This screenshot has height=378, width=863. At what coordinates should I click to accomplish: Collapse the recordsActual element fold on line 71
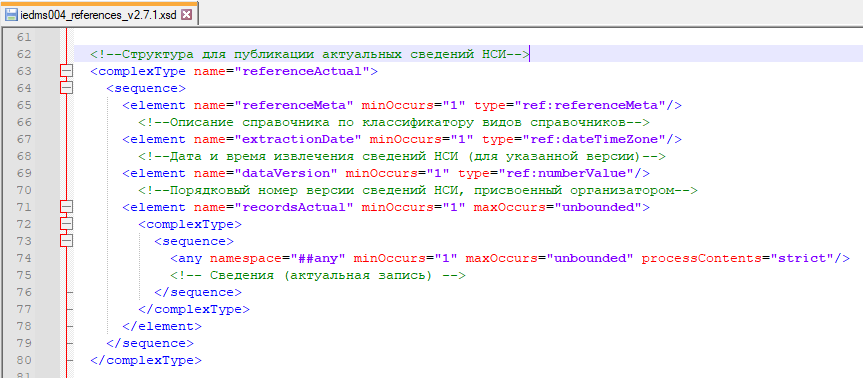pos(67,207)
